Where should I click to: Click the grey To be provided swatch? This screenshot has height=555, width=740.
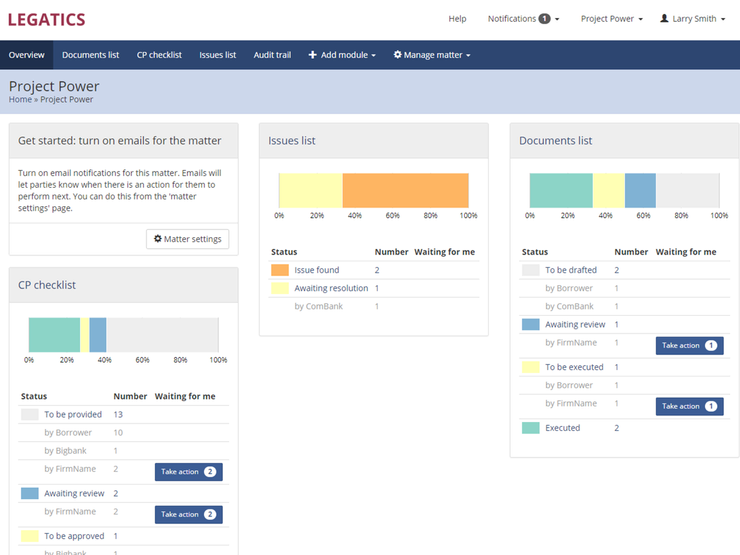30,414
